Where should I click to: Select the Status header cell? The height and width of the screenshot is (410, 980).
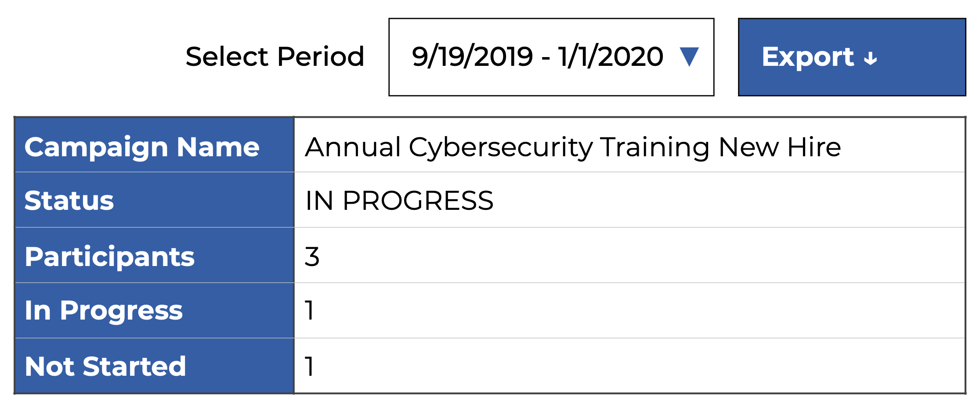click(69, 201)
